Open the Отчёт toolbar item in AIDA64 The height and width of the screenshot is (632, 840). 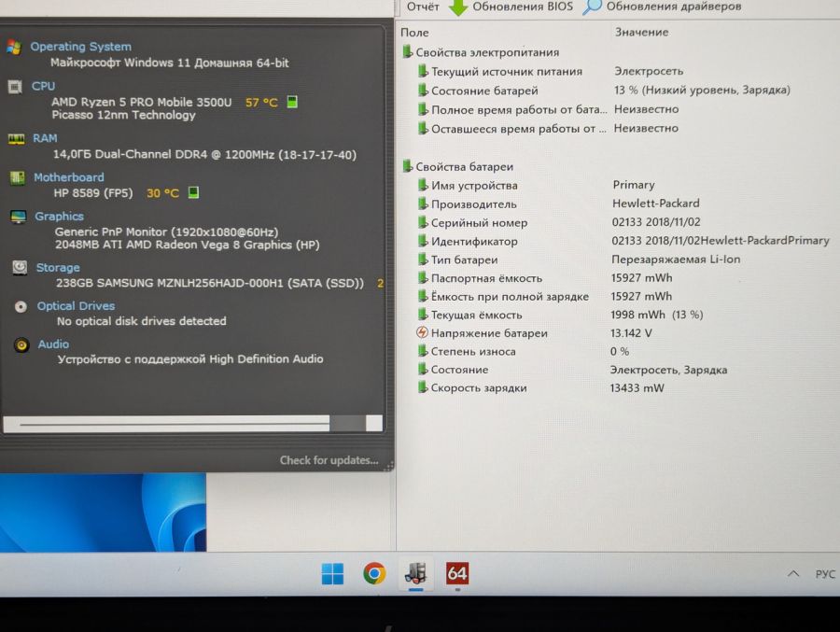(x=423, y=7)
